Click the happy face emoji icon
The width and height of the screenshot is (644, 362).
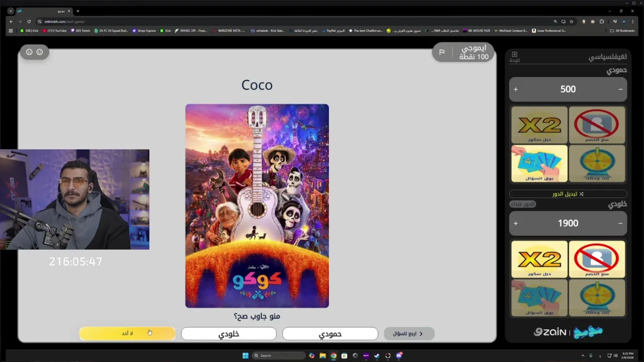pyautogui.click(x=40, y=52)
